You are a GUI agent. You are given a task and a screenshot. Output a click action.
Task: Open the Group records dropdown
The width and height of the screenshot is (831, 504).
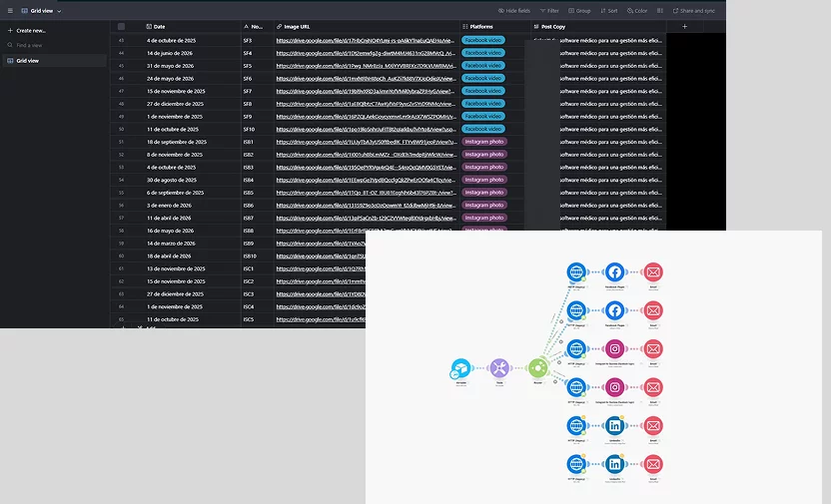point(580,10)
